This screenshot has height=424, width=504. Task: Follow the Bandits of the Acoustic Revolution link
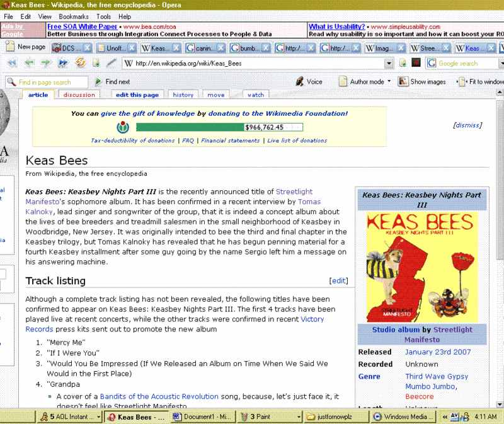pos(159,396)
